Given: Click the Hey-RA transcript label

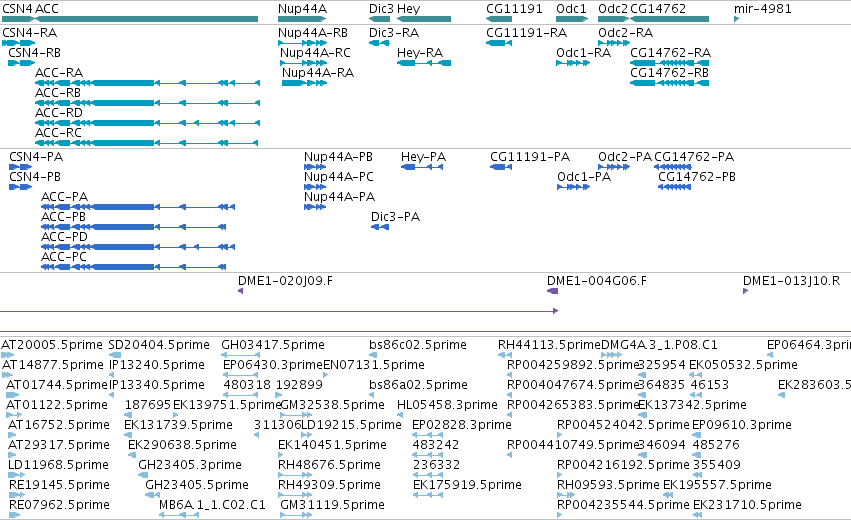Looking at the screenshot, I should [x=420, y=53].
